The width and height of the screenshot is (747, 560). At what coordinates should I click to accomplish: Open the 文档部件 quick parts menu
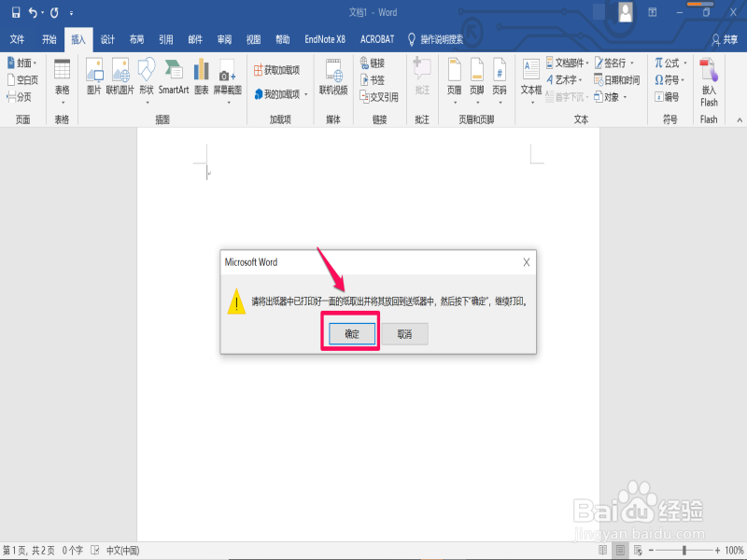pyautogui.click(x=568, y=63)
